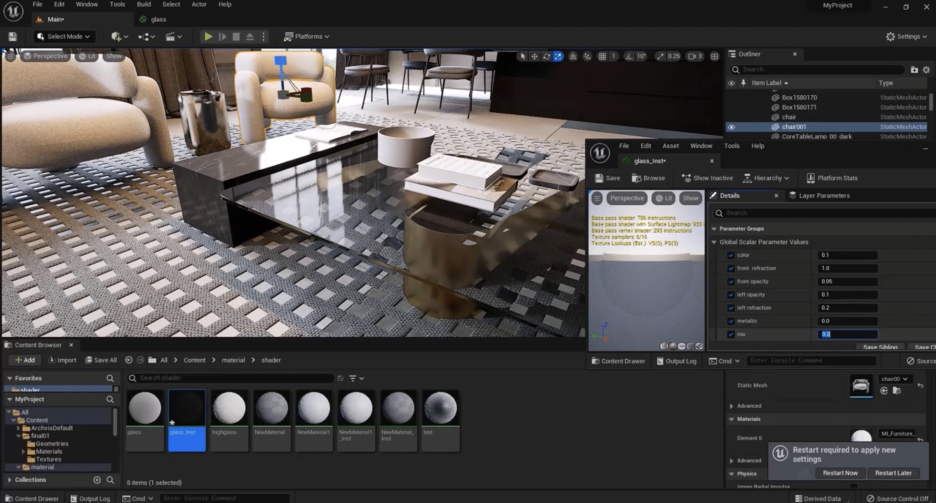
Task: Uncheck the front opacity parameter checkbox
Action: tap(731, 282)
